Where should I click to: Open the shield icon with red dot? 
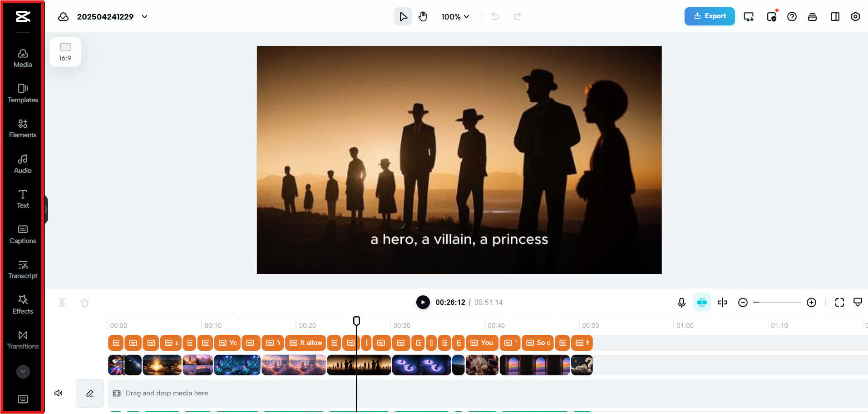coord(772,17)
